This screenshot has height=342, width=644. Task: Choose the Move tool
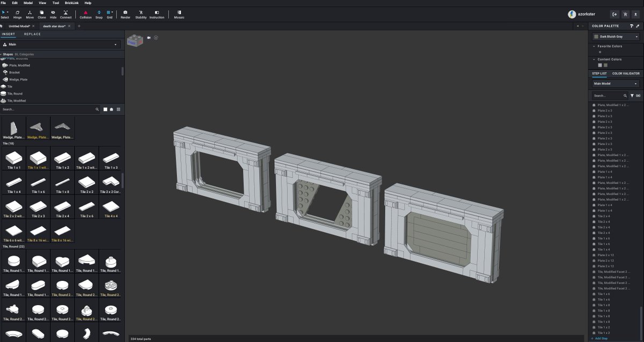30,14
